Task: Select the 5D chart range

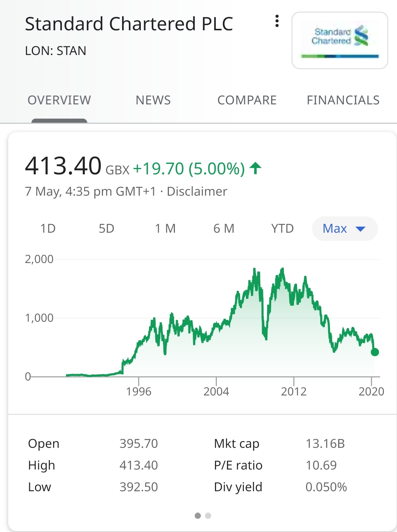Action: [x=106, y=229]
